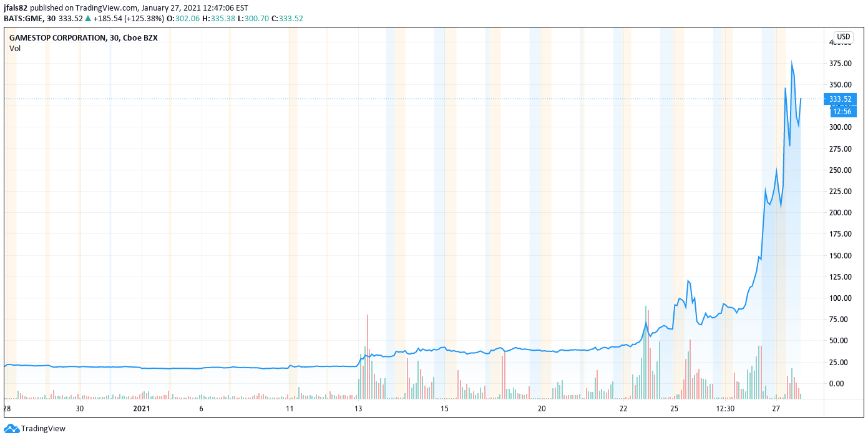The height and width of the screenshot is (440, 868).
Task: Click the 225.00 price axis label
Action: [840, 192]
